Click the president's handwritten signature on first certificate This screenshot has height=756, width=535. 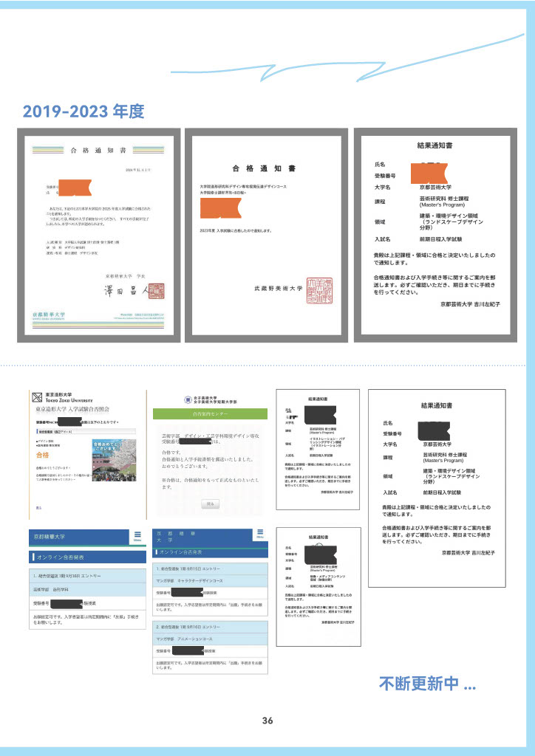pos(121,291)
